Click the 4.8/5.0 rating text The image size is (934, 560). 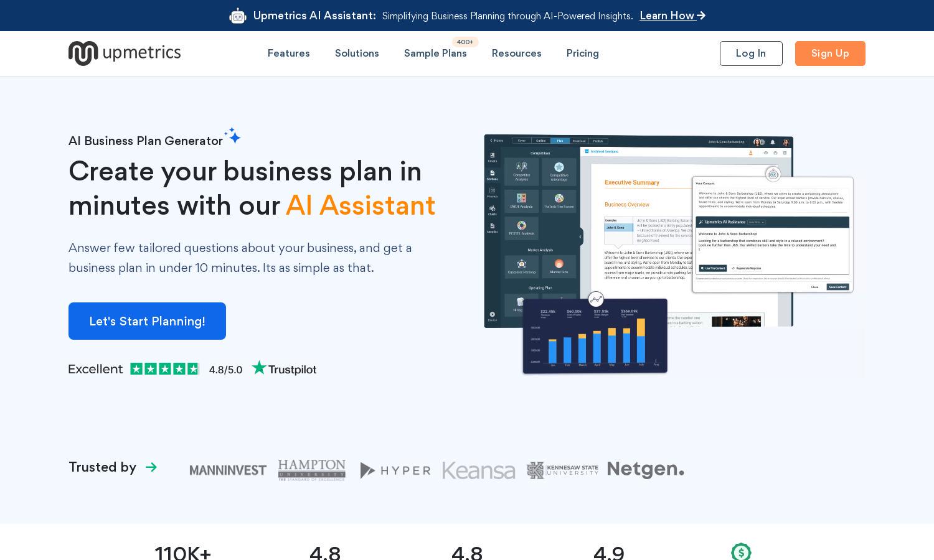225,370
